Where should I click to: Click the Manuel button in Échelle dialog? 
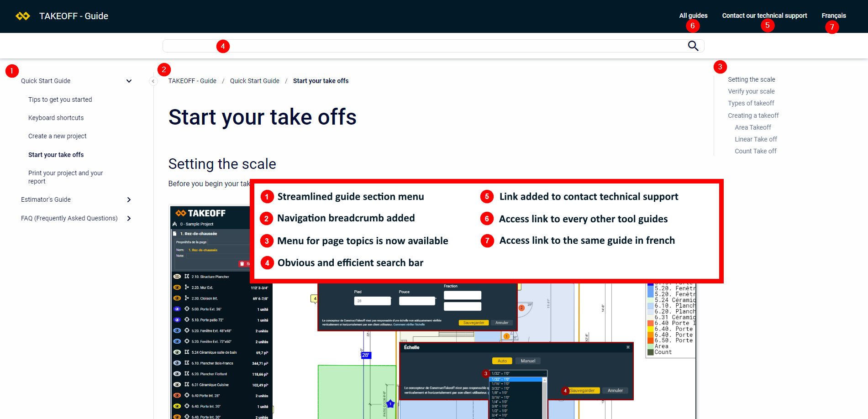(x=528, y=361)
